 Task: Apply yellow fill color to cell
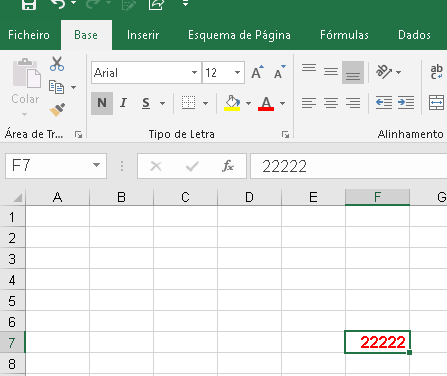232,103
